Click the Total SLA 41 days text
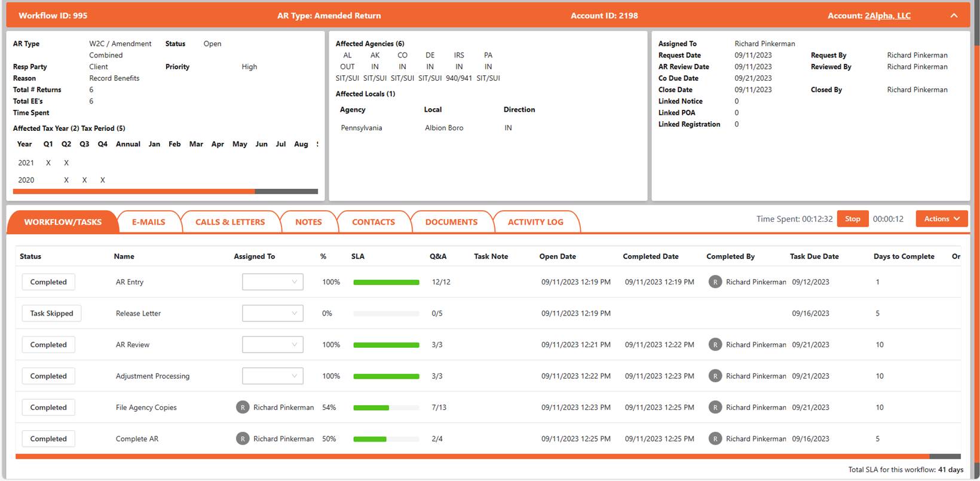 coord(906,470)
